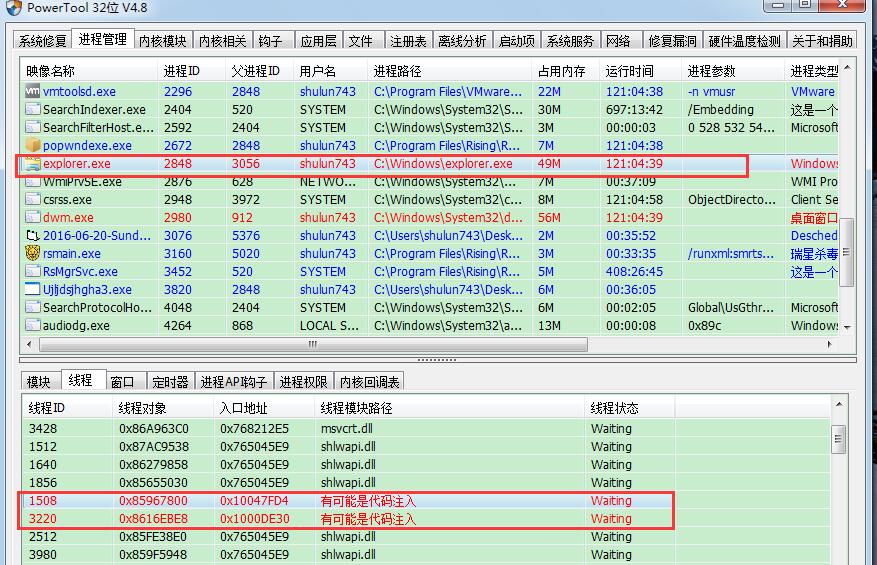Viewport: 877px width, 565px height.
Task: Click the csrss.exe process icon
Action: (x=32, y=199)
